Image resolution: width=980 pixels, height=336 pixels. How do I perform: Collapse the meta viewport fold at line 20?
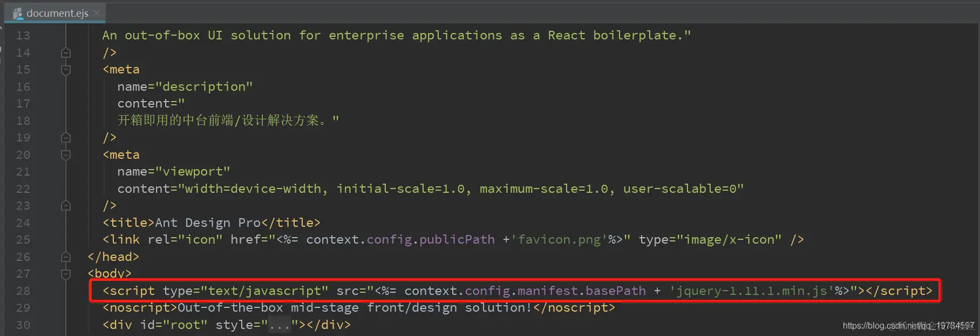click(66, 155)
